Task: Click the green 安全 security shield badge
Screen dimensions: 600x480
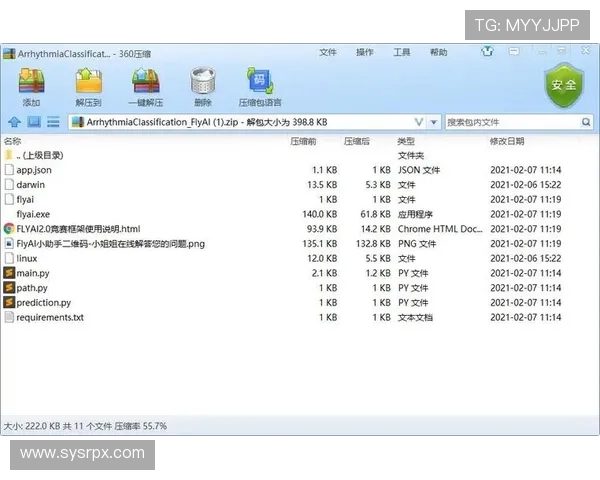Action: (562, 86)
